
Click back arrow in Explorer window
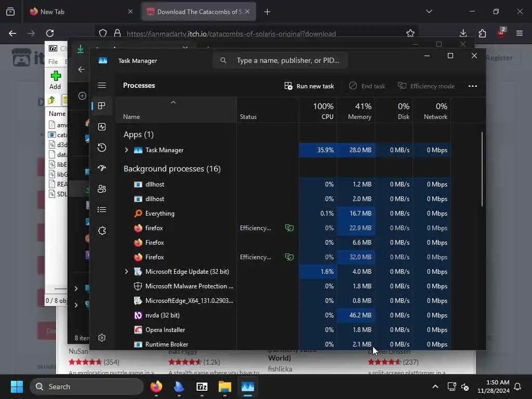[x=82, y=70]
